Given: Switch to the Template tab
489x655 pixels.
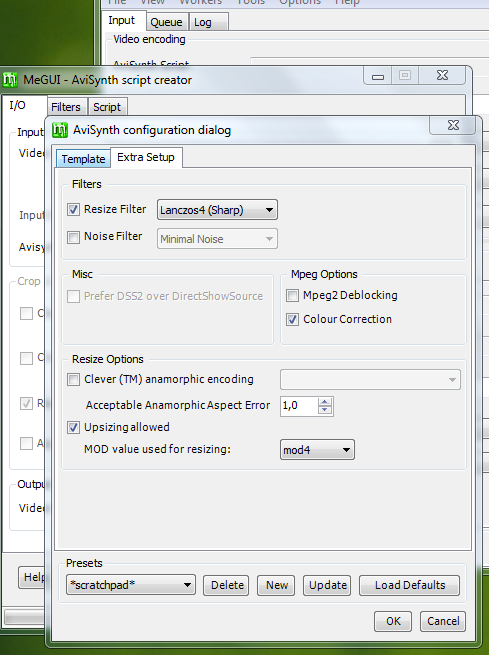Looking at the screenshot, I should coord(83,159).
